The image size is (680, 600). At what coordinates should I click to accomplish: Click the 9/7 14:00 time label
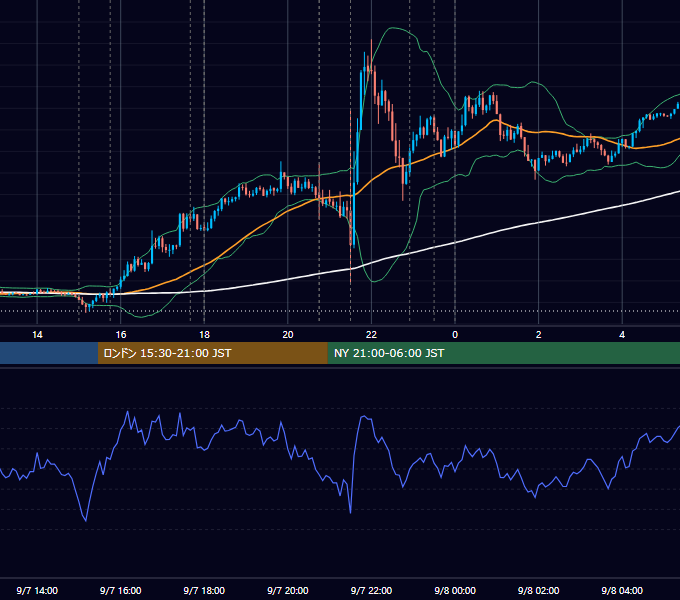pyautogui.click(x=37, y=590)
